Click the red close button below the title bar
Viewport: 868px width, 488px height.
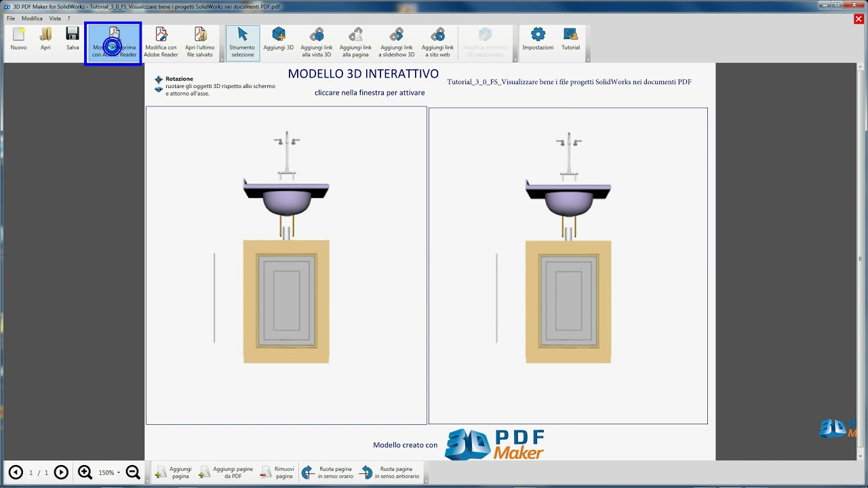pos(859,19)
